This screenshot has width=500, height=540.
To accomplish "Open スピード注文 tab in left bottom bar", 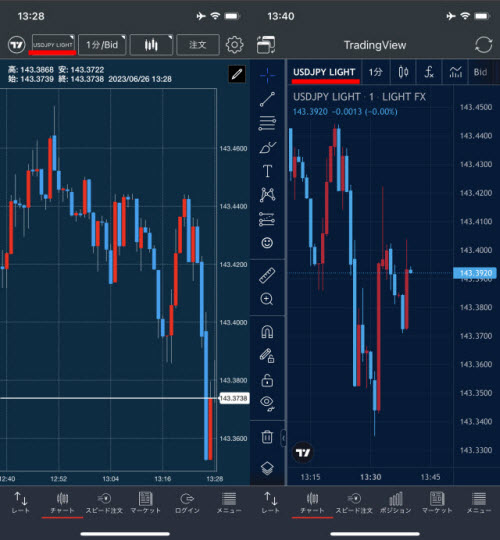I will 104,503.
